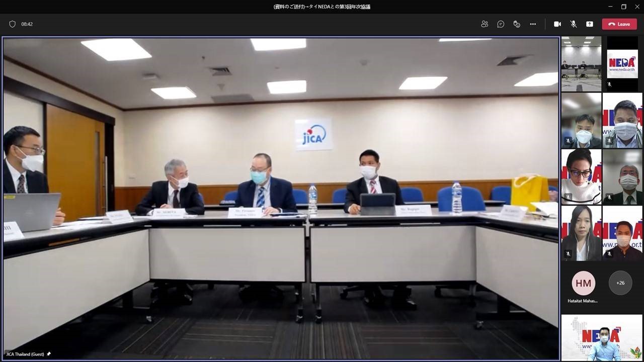The image size is (644, 362).
Task: Show the participants panel
Action: (485, 24)
